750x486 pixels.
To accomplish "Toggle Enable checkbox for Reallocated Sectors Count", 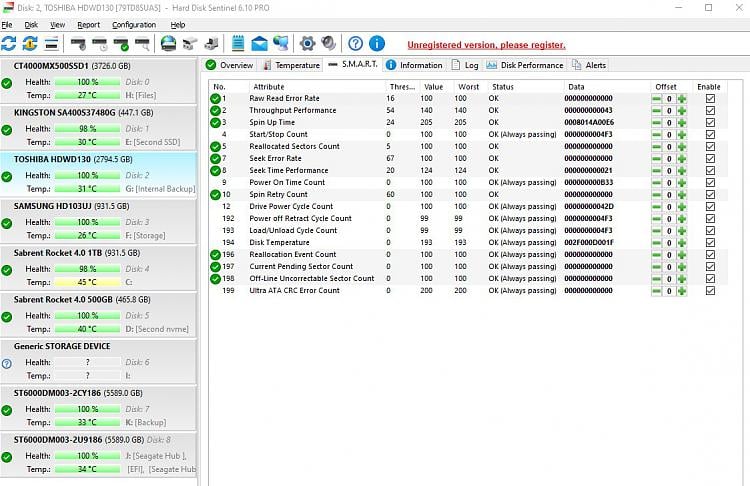I will (710, 146).
